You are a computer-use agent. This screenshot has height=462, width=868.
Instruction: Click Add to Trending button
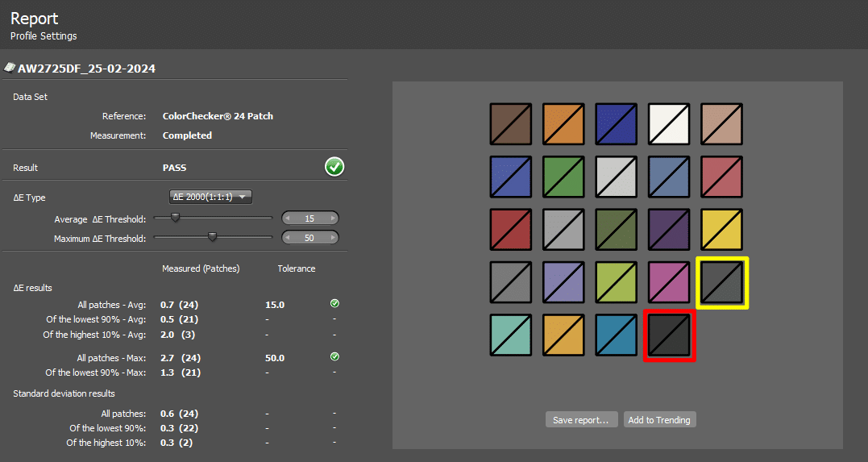(x=658, y=420)
